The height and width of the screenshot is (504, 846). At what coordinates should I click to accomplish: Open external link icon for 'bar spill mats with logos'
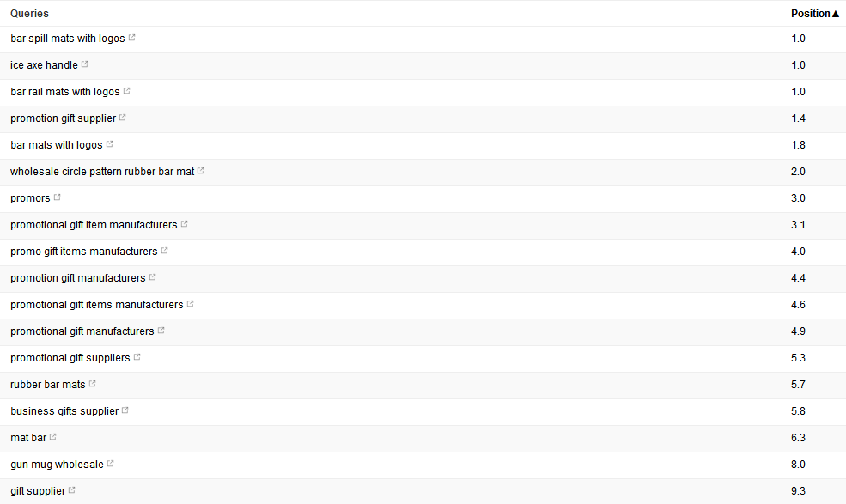click(x=132, y=38)
